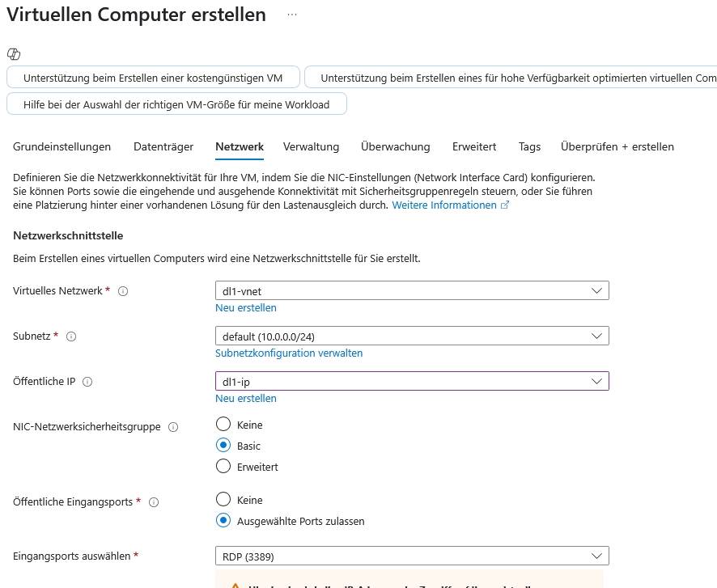Expand the Eingangsports auswählen dropdown
Viewport: 717px width, 588px height.
coord(411,556)
